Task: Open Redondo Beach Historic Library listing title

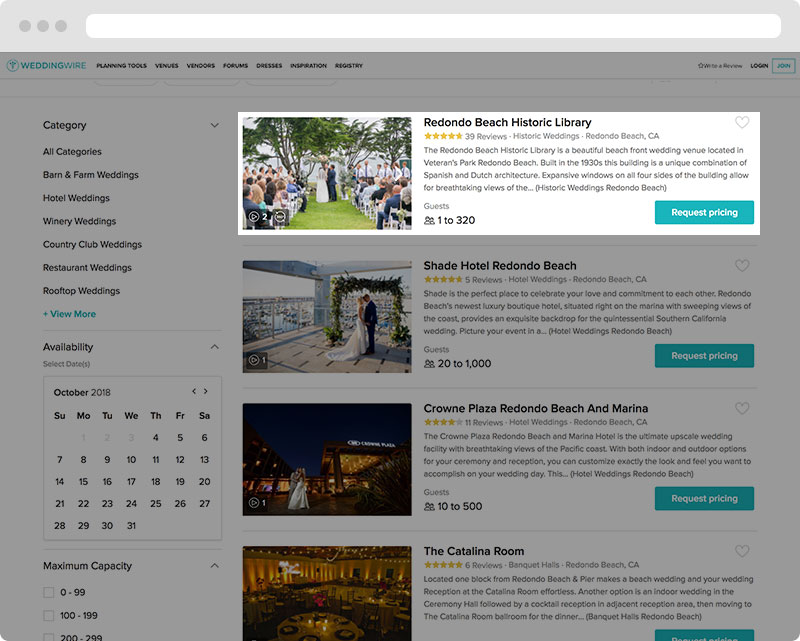Action: (x=507, y=122)
